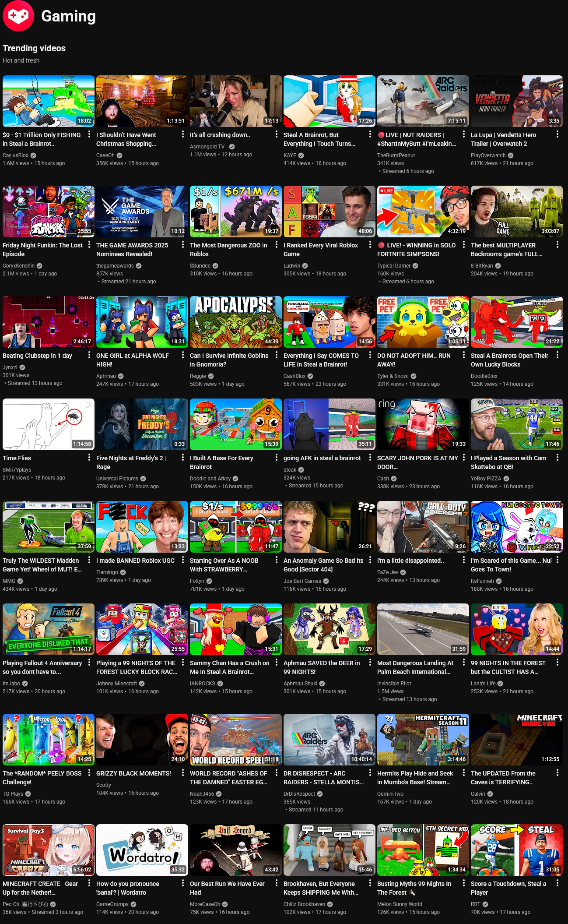Open options for 'Can I Survive Infinite Goblins in Gnomoria?'
This screenshot has height=924, width=568.
pos(277,355)
